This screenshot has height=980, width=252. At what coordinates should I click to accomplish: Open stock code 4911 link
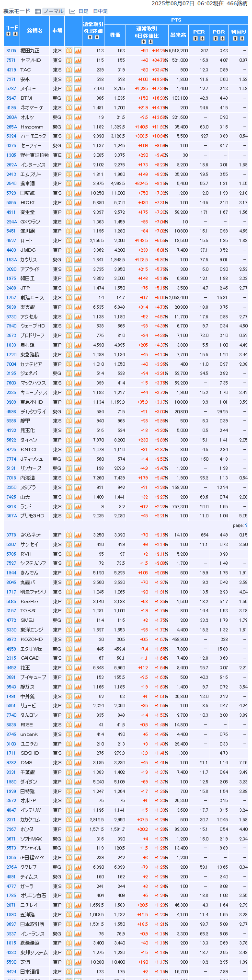coord(11,212)
